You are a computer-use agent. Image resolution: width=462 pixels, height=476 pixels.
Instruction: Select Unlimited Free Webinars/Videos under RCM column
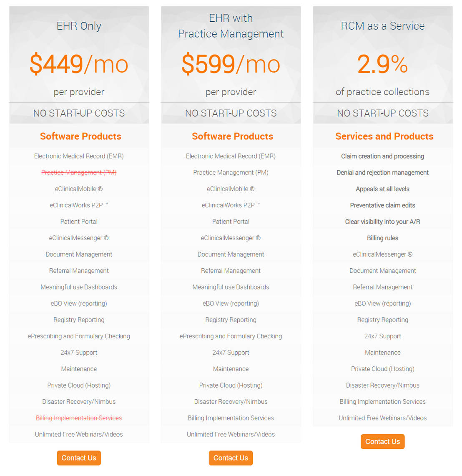(x=382, y=418)
